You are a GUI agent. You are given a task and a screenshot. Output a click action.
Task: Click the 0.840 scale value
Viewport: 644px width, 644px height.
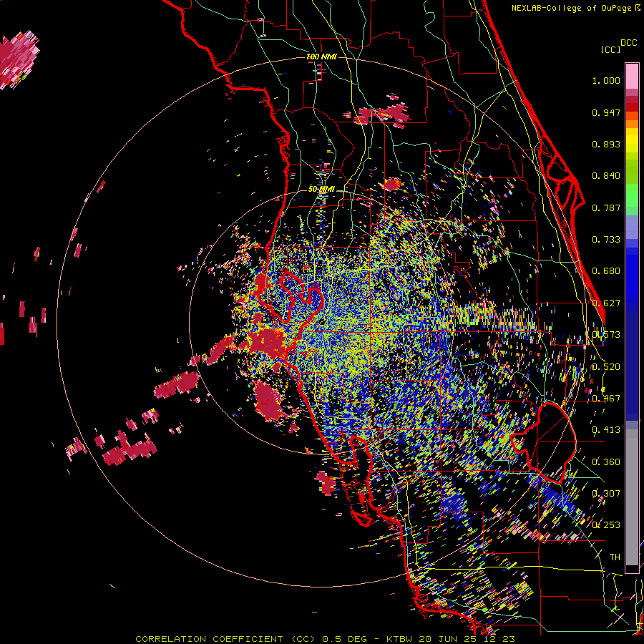pos(606,176)
